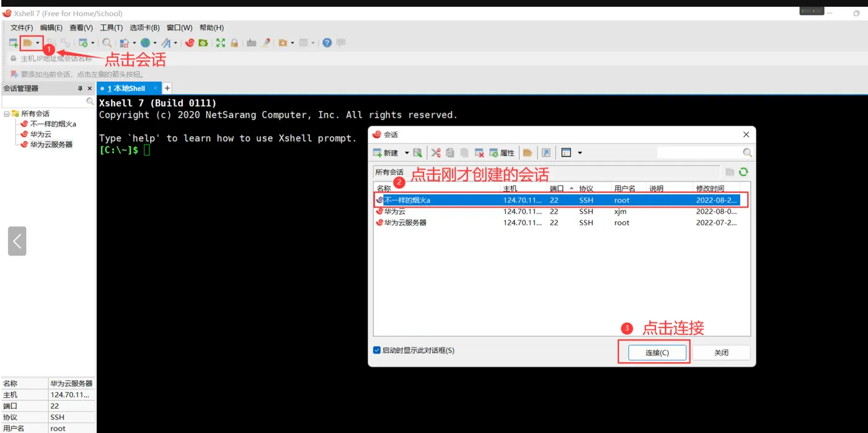Open the 帮助(H) menu
This screenshot has width=868, height=433.
211,28
